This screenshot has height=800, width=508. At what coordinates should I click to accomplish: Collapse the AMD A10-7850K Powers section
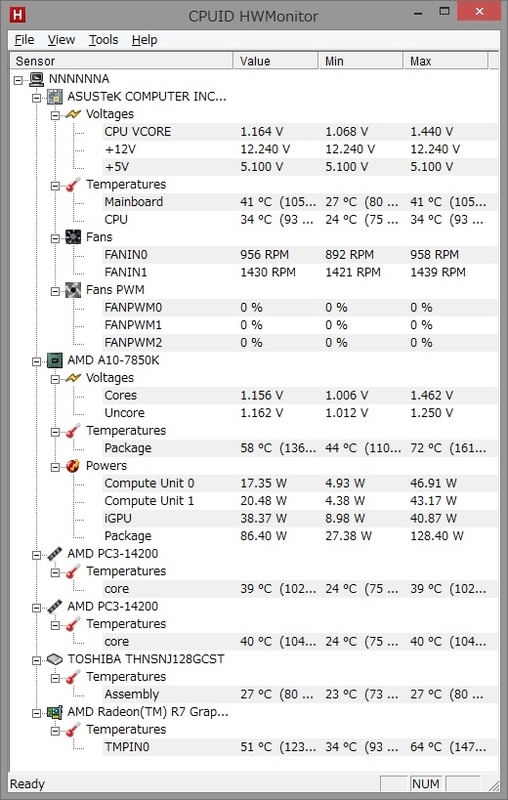coord(55,466)
